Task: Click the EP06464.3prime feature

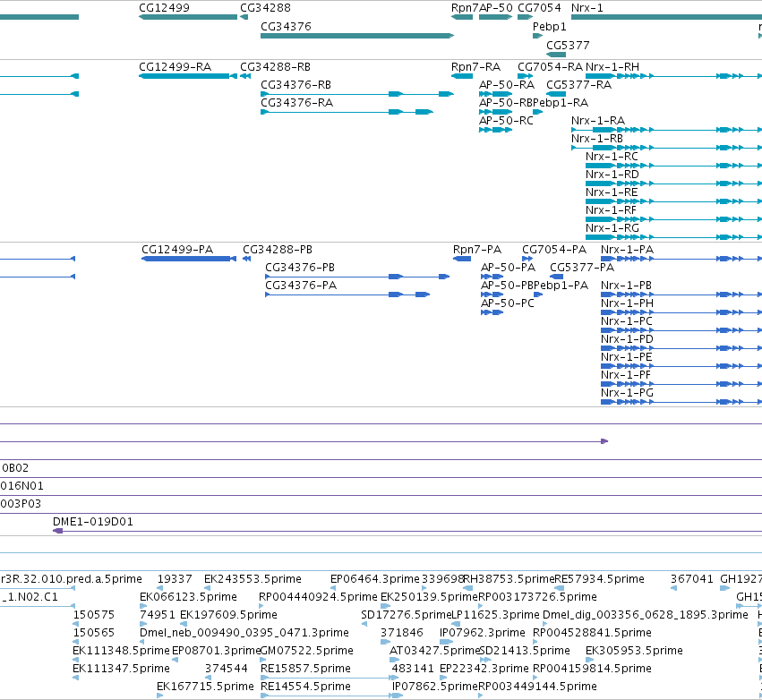Action: click(374, 579)
